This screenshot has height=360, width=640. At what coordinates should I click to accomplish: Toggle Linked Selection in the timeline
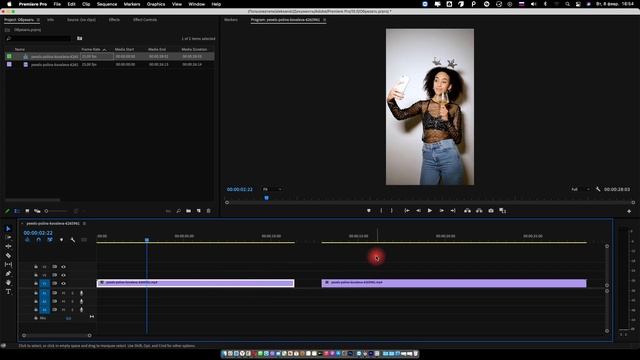pos(50,240)
